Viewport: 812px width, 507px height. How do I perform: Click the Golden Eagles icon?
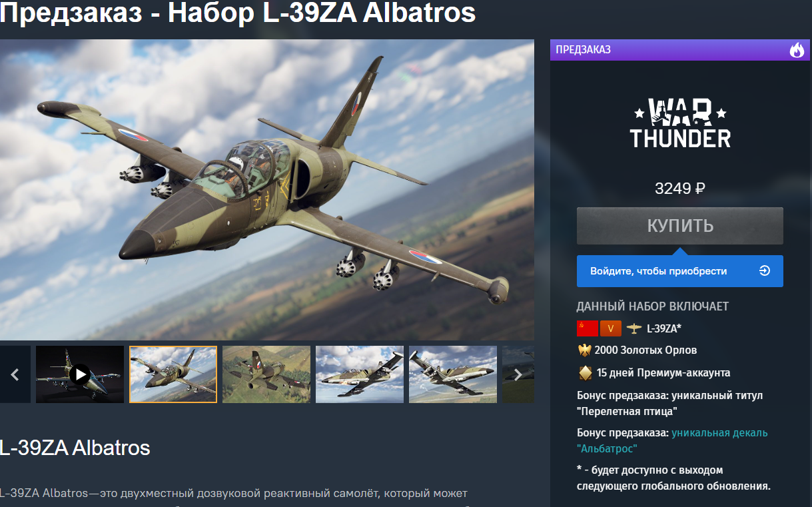pos(585,350)
